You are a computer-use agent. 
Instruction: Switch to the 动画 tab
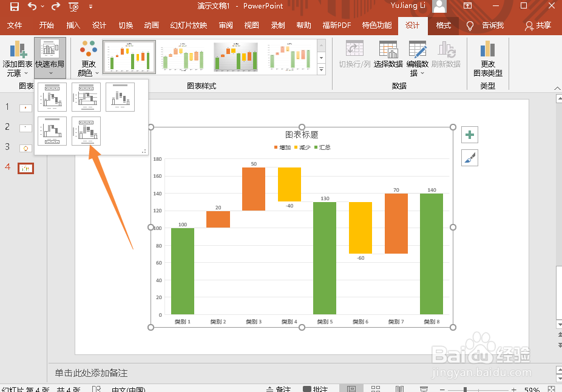tap(152, 25)
